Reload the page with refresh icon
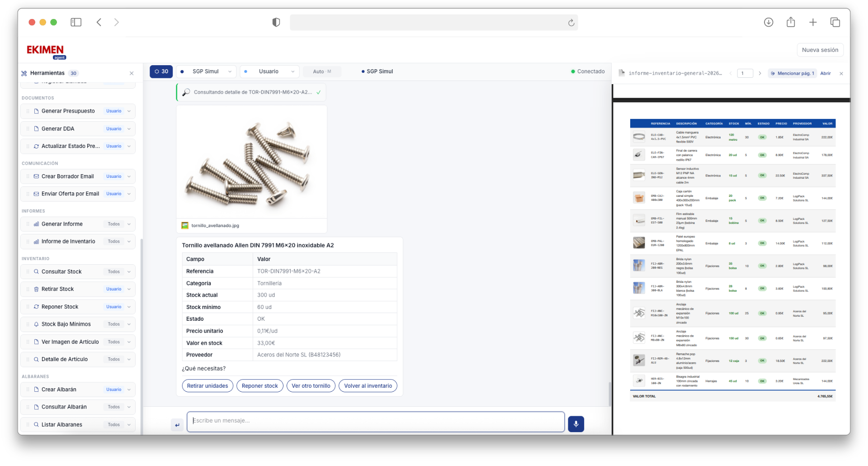 (571, 23)
